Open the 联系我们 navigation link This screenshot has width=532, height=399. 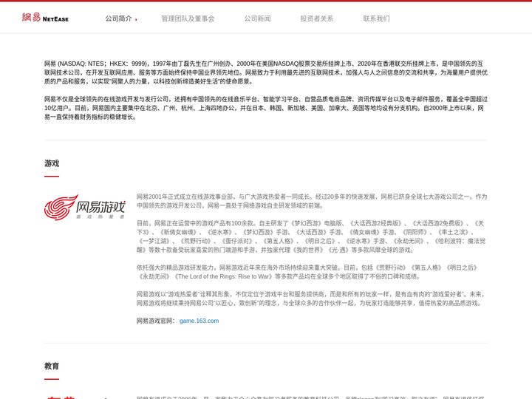pos(376,18)
